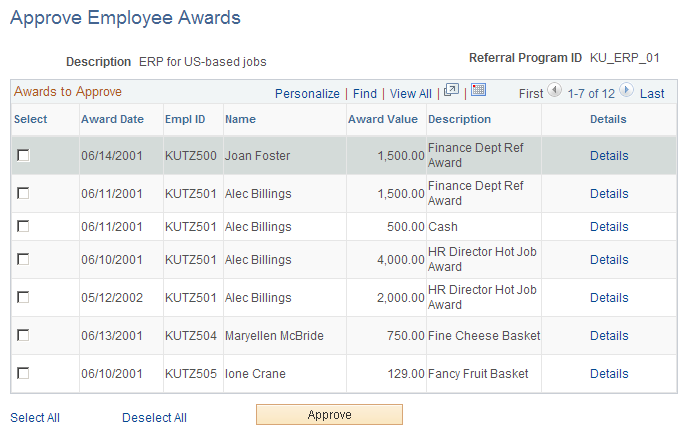The width and height of the screenshot is (693, 436).
Task: Select Alec Billings 4,000.00 award checkbox
Action: (x=23, y=259)
